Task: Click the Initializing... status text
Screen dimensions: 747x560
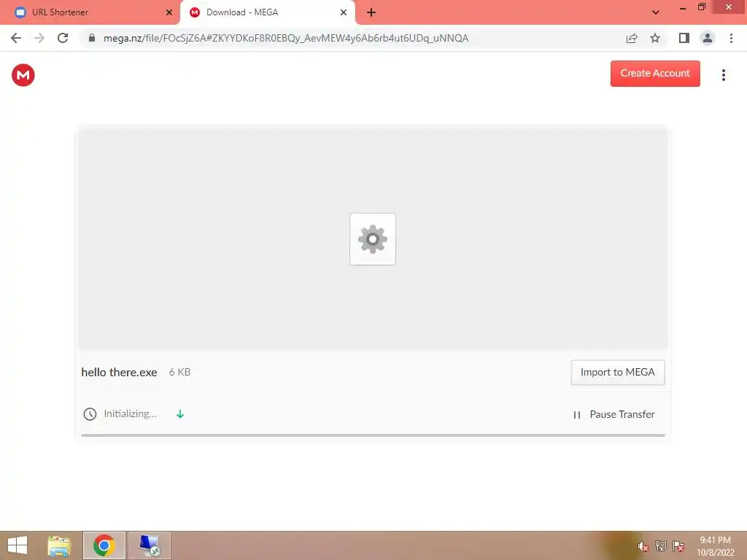Action: (130, 414)
